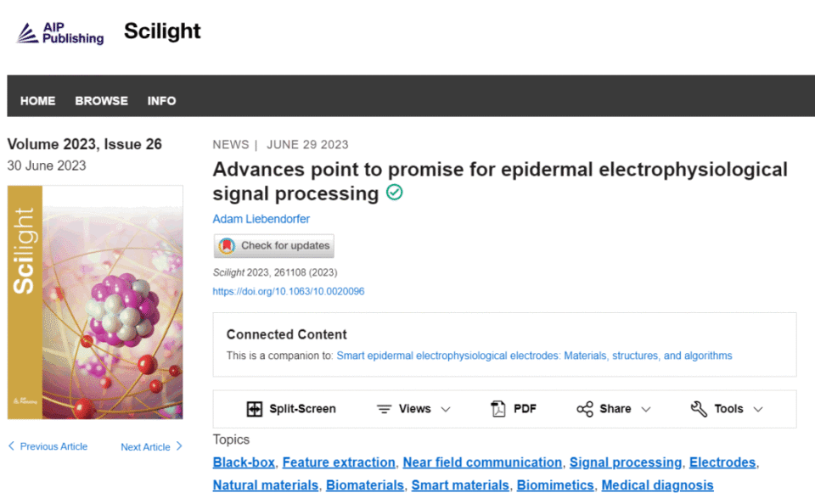Screen dimensions: 815x504
Task: Go to the Previous Article
Action: pyautogui.click(x=48, y=446)
